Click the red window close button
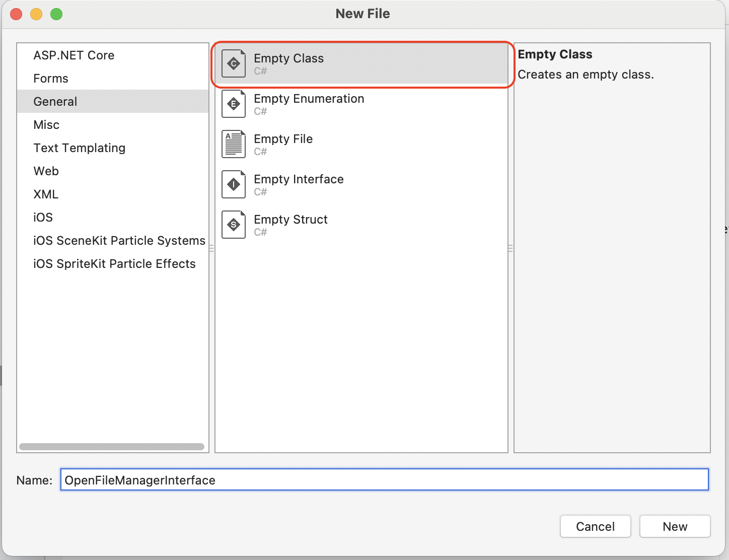Screen dimensions: 729x560 [x=16, y=14]
